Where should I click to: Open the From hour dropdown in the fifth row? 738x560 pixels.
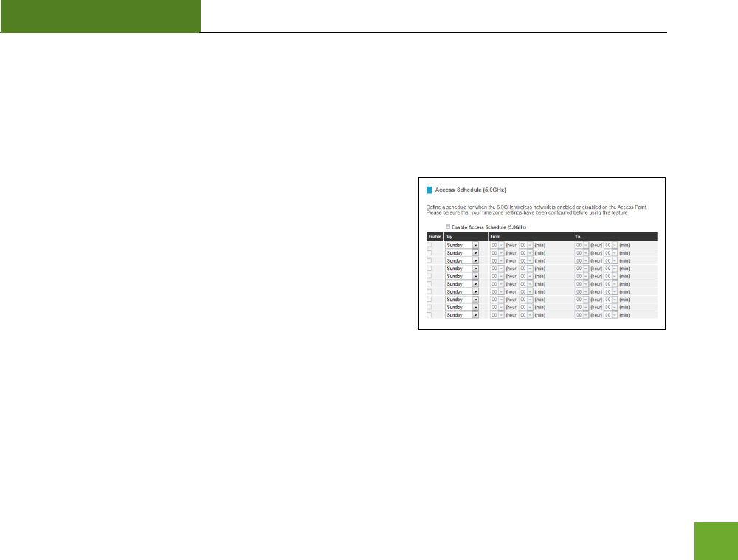[497, 276]
